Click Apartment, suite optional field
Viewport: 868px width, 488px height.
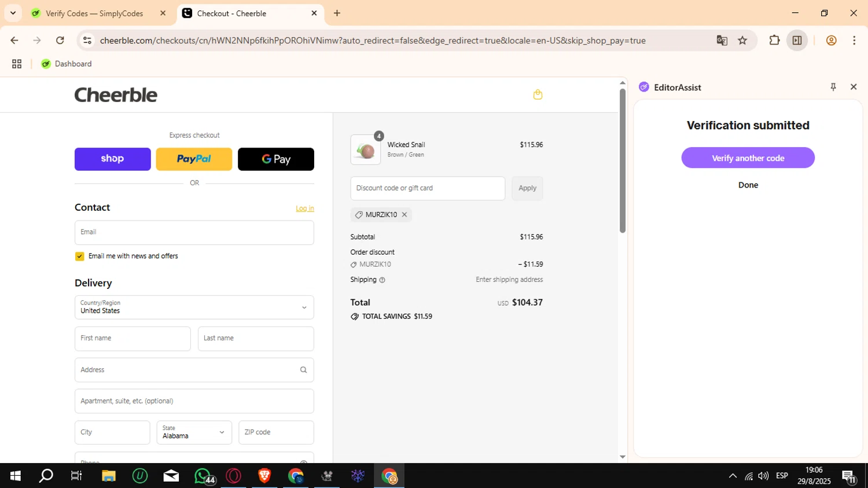click(194, 401)
